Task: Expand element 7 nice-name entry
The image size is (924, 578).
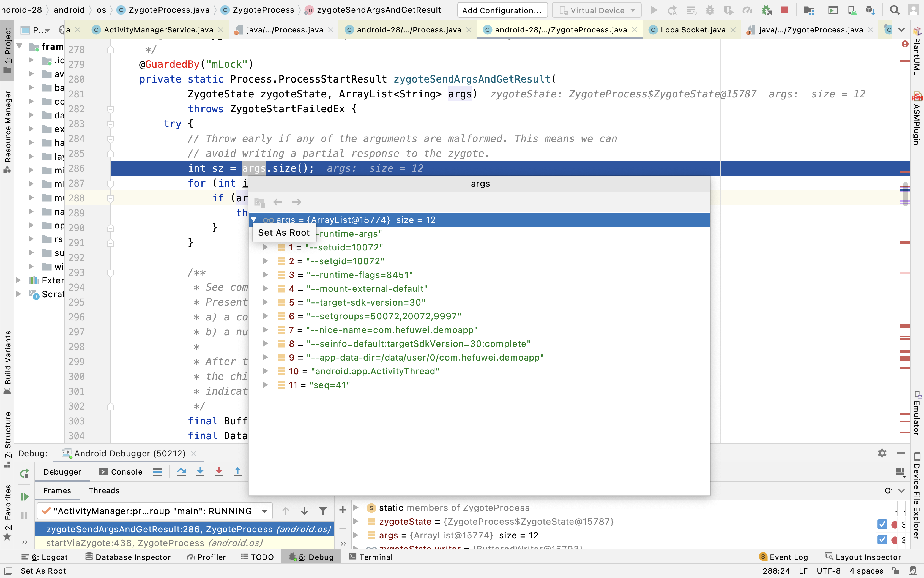Action: [265, 330]
